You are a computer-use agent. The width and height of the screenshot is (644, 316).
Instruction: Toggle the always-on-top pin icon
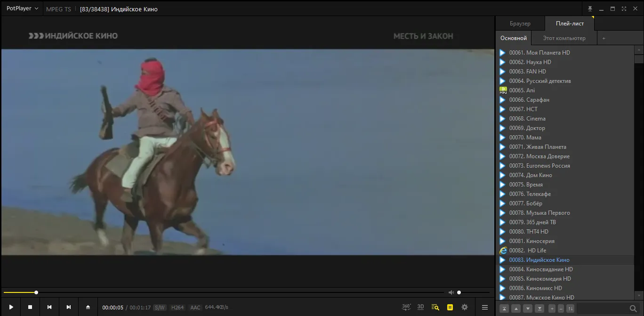[590, 8]
